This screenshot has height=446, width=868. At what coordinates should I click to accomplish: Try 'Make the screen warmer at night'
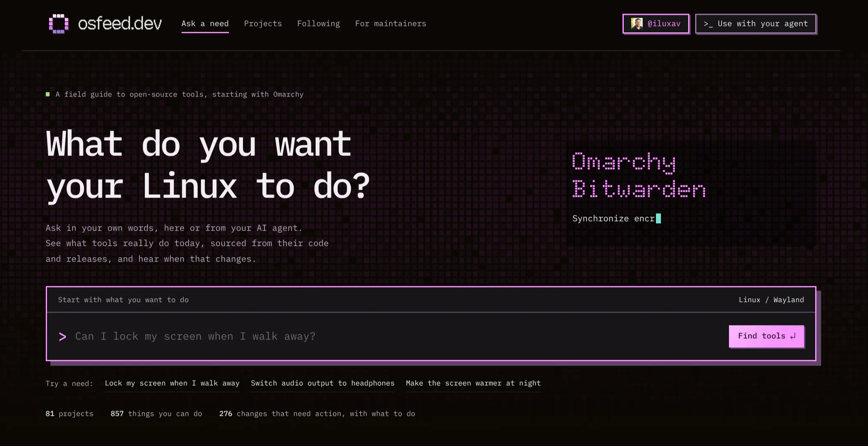point(473,383)
